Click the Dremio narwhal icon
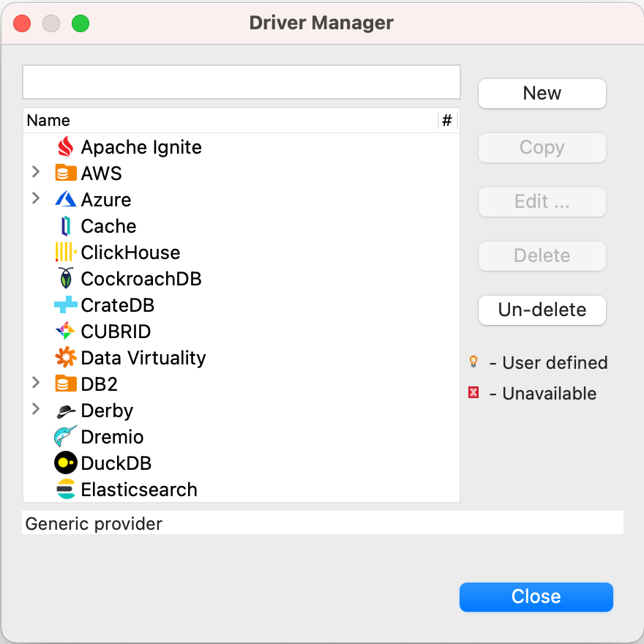The width and height of the screenshot is (644, 644). 66,437
